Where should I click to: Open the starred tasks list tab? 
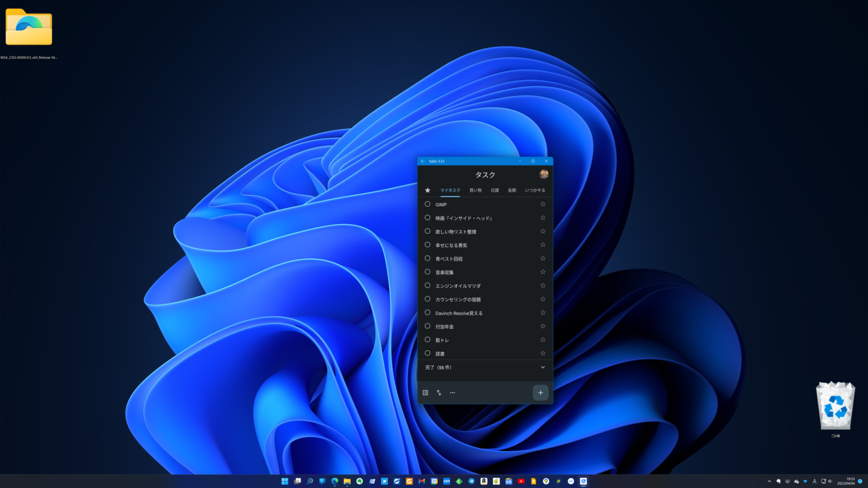click(x=427, y=190)
